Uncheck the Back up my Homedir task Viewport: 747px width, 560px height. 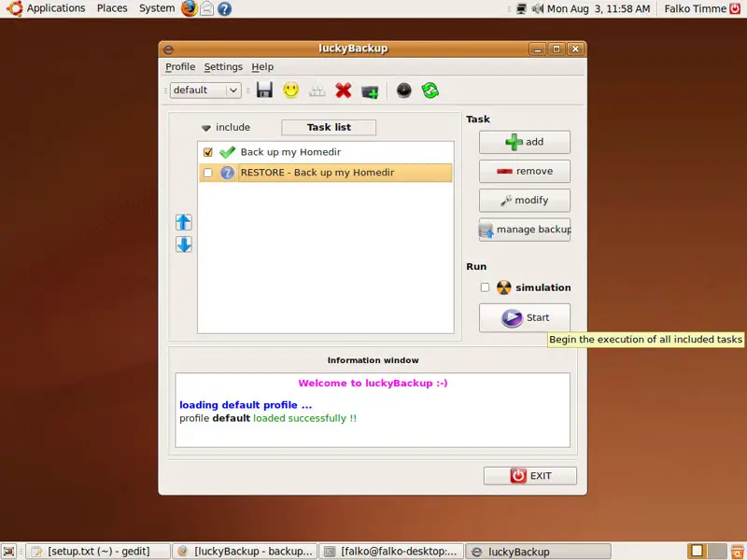click(207, 152)
